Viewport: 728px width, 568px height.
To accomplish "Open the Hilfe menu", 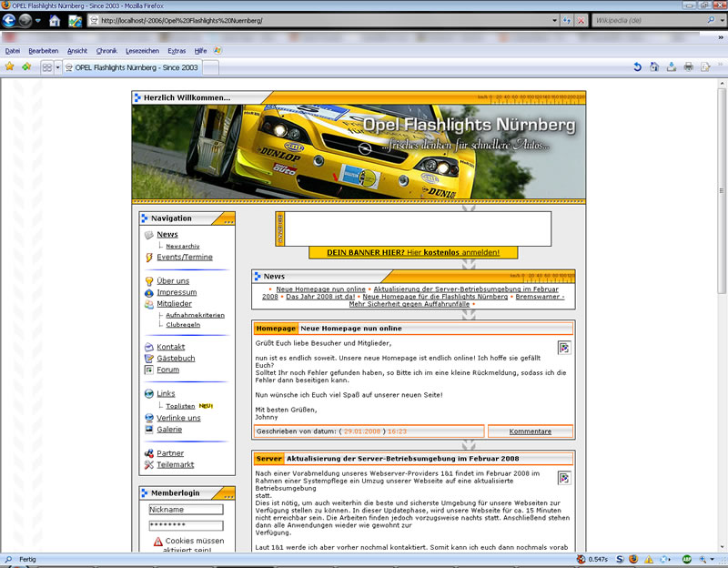I will click(x=200, y=51).
